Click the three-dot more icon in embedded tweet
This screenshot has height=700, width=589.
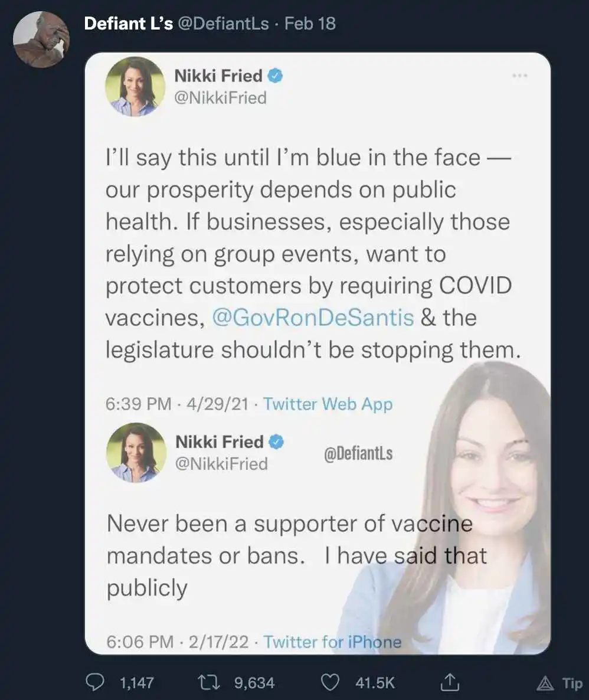click(520, 76)
